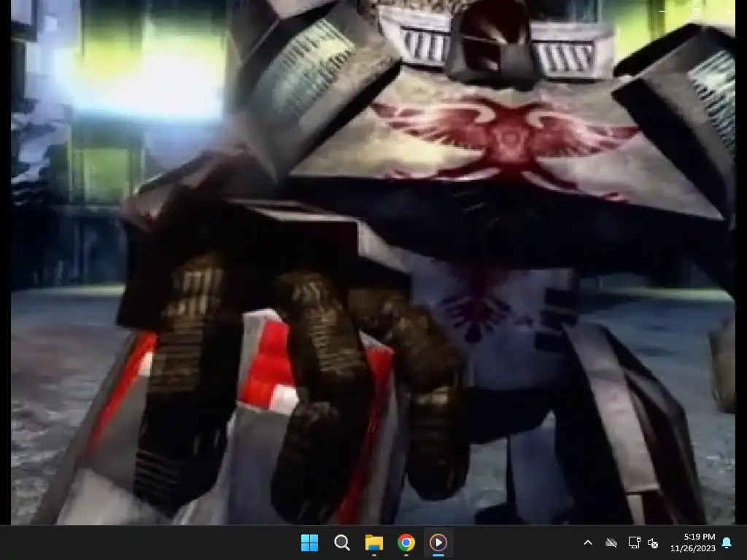
Task: Launch File Explorer from the taskbar
Action: (x=374, y=542)
